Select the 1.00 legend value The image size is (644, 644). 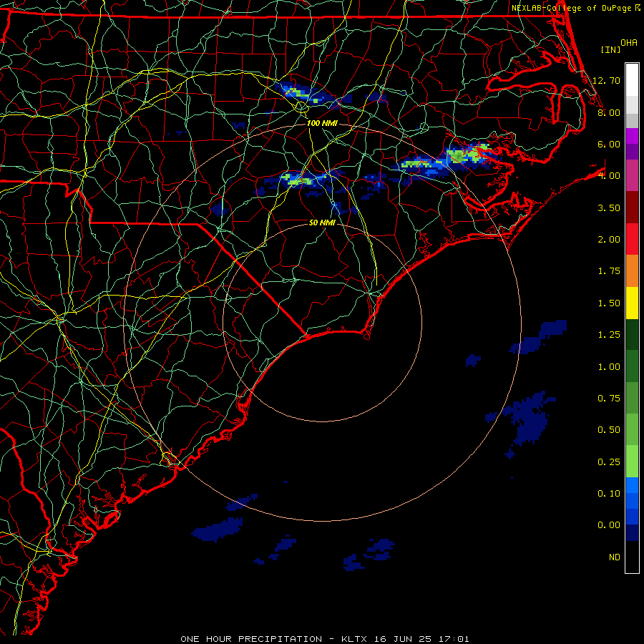[609, 367]
